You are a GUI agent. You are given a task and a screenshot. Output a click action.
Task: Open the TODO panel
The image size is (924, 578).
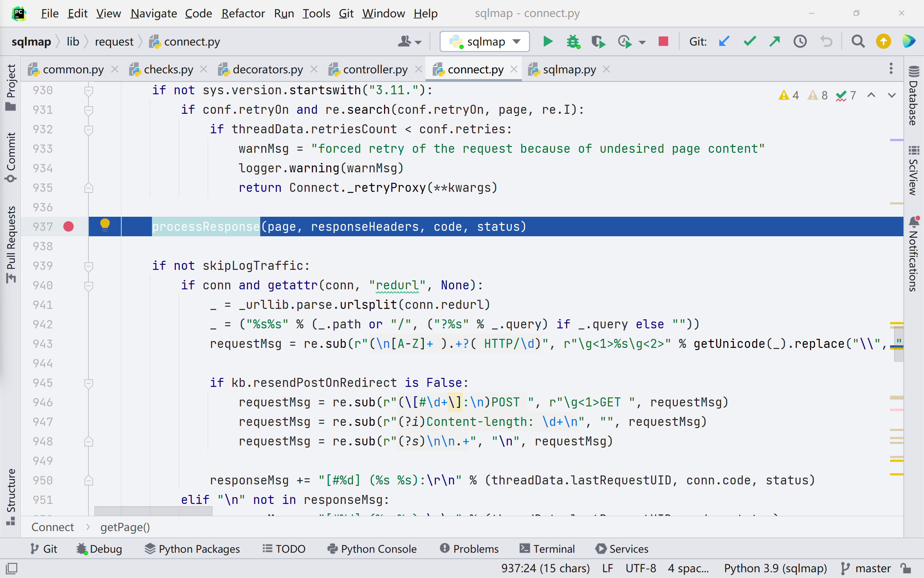tap(284, 549)
